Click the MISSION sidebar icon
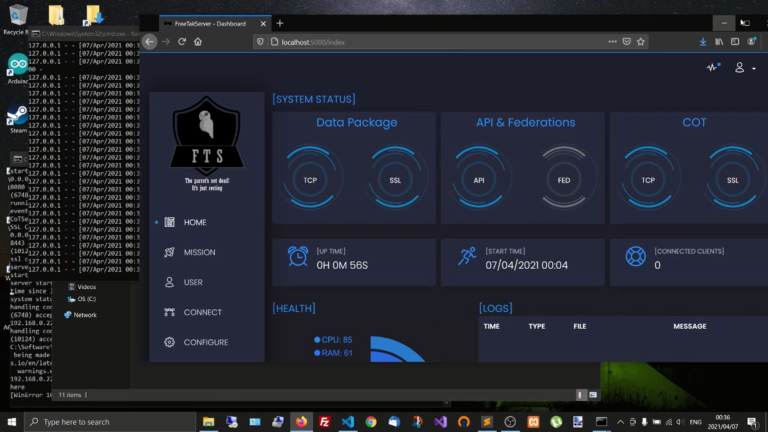The image size is (768, 432). (x=169, y=252)
